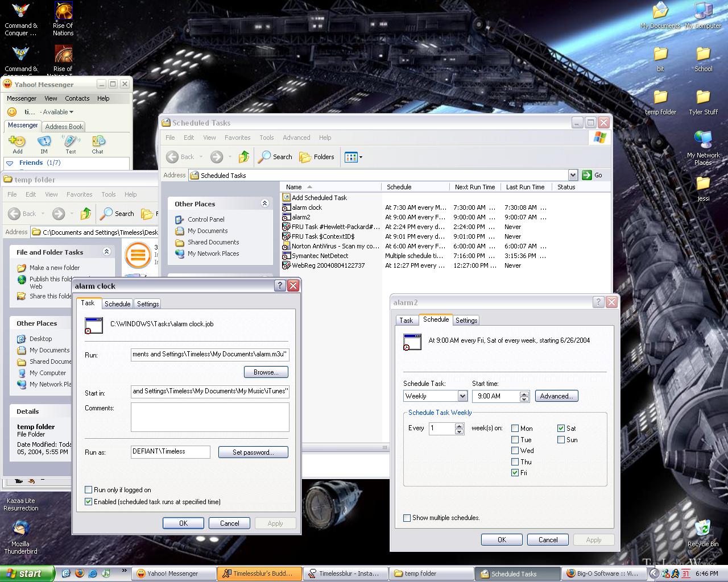Viewport: 728px width, 582px height.
Task: Select the School folder on desktop
Action: 703,59
